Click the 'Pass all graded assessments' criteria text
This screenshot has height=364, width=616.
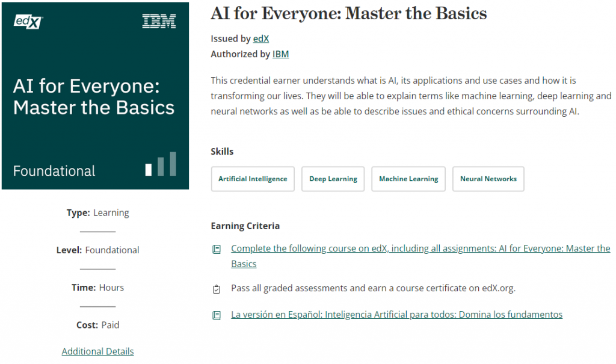373,288
